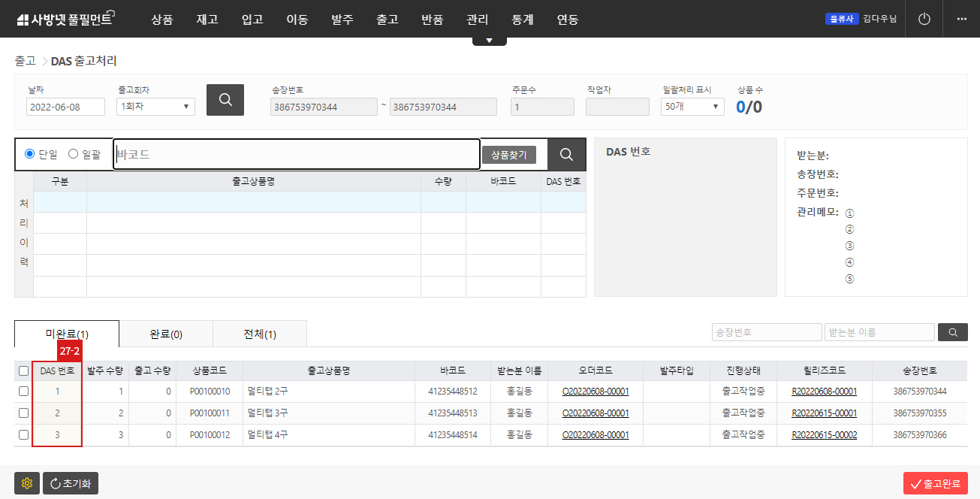This screenshot has height=499, width=980.
Task: Switch to the 완료(0) tab
Action: click(166, 334)
